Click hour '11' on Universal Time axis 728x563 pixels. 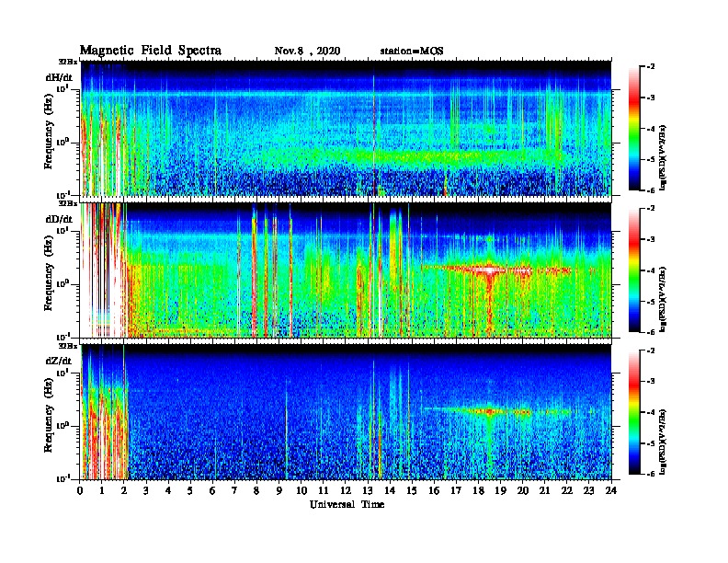point(324,490)
